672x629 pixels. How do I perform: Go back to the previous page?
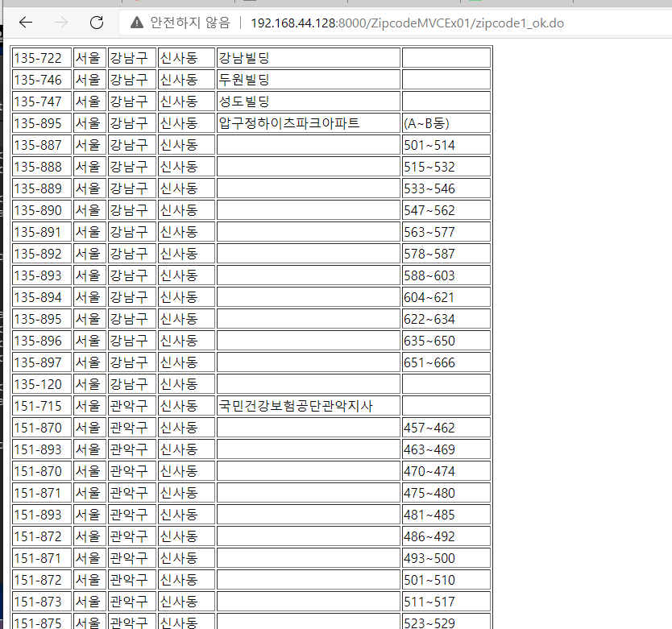26,23
